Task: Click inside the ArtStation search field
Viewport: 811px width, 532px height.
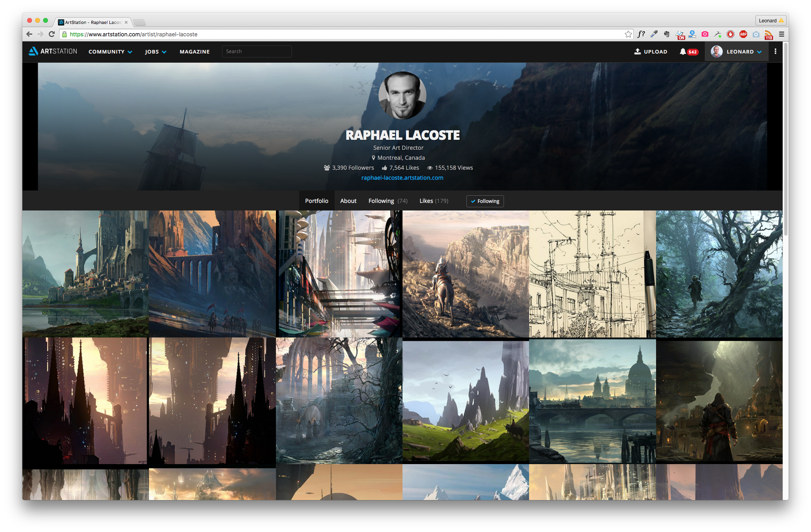Action: (x=257, y=52)
